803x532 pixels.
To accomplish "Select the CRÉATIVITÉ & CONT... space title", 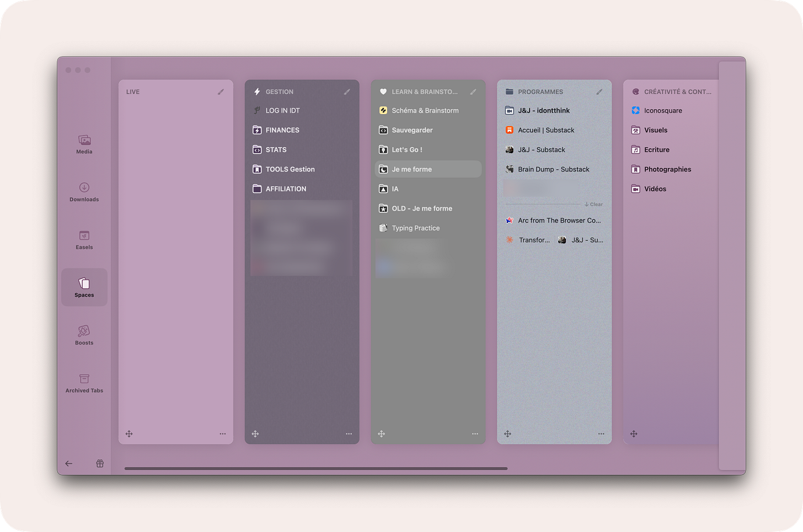I will pyautogui.click(x=678, y=92).
